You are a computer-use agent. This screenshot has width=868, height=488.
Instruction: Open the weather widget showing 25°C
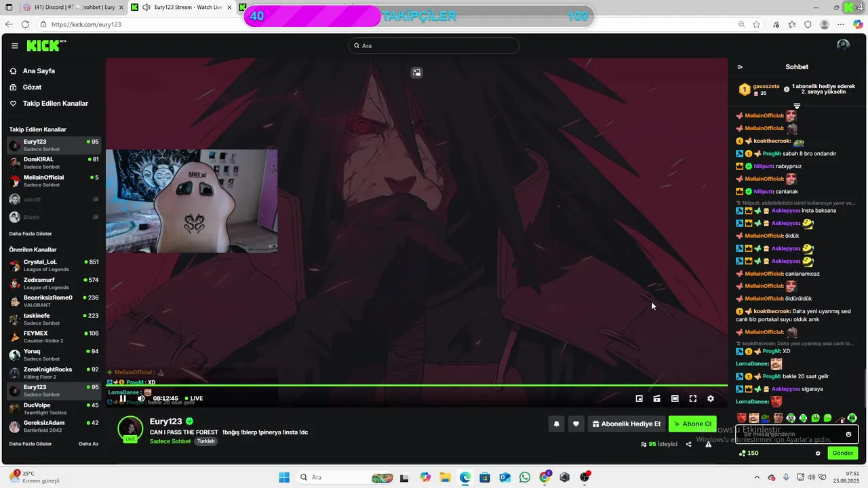pos(34,476)
